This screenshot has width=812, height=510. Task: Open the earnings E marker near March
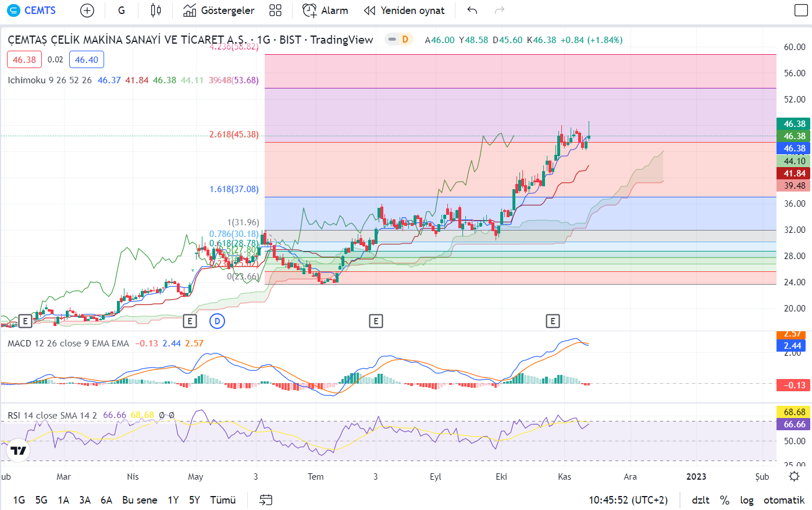pyautogui.click(x=25, y=321)
